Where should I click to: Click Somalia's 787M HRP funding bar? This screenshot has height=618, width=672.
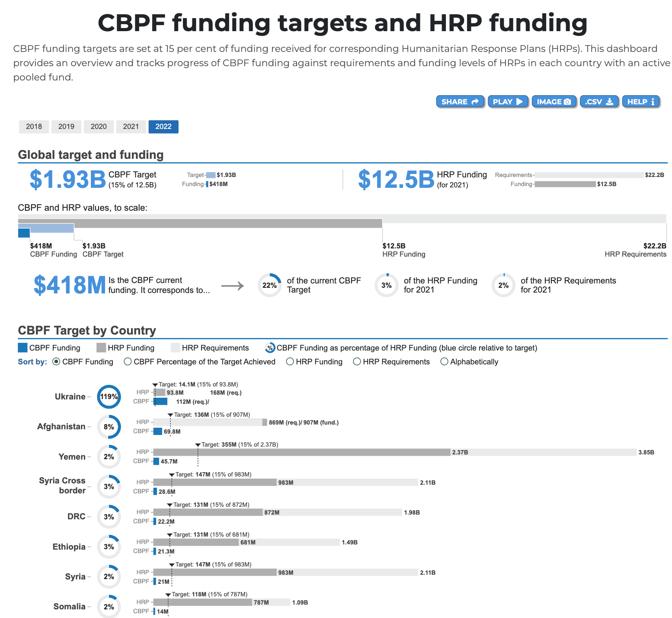pyautogui.click(x=203, y=602)
